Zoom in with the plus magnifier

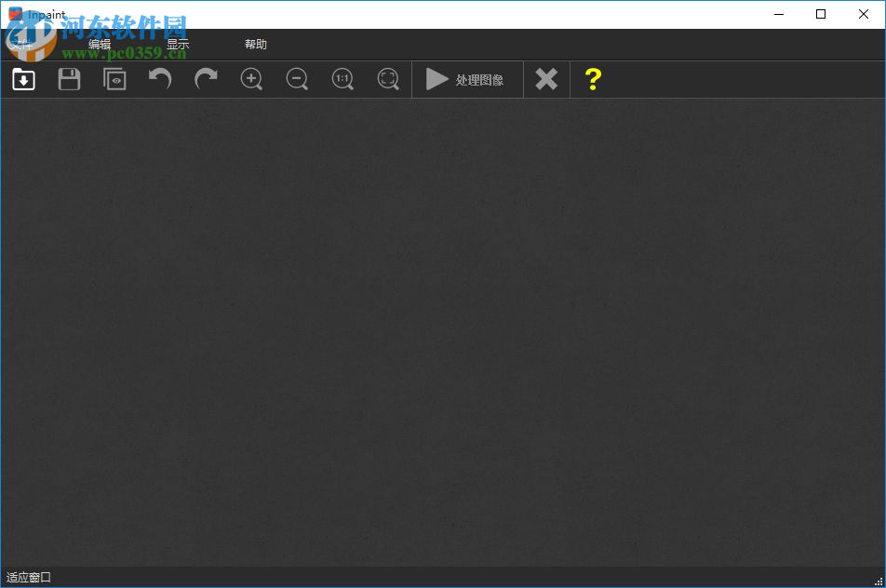click(x=251, y=79)
